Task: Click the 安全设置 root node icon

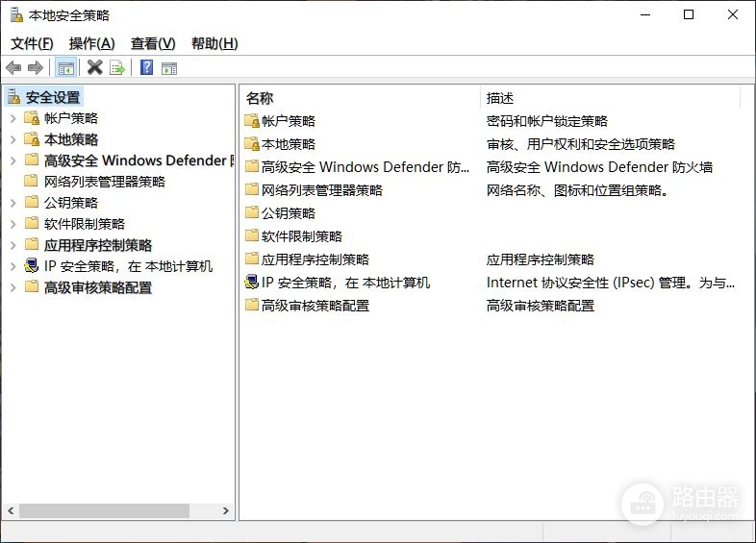Action: 14,97
